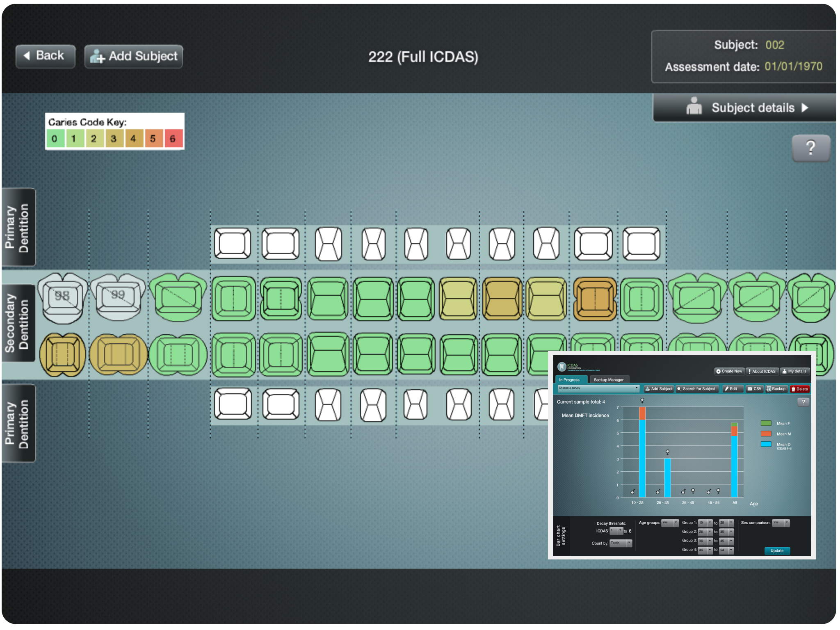Select the green tooth right of the orange tooth

642,299
